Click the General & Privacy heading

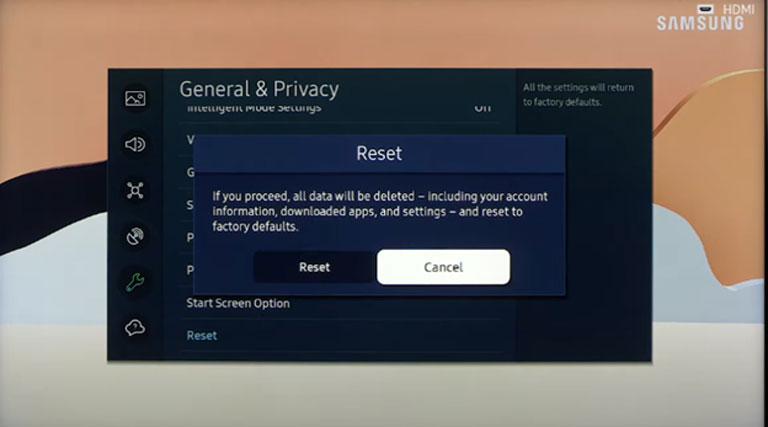259,89
